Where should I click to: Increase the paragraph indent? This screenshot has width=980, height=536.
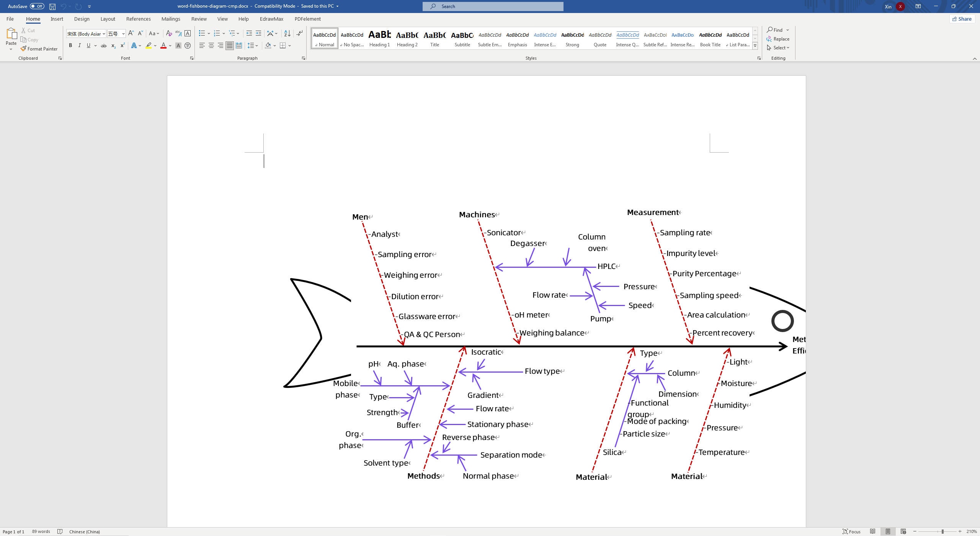coord(258,34)
